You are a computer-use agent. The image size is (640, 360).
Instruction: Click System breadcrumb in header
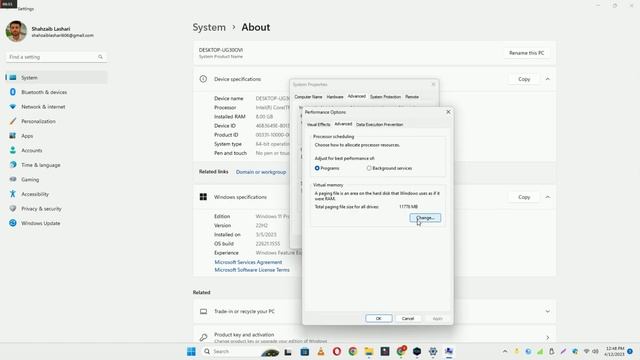pyautogui.click(x=209, y=27)
